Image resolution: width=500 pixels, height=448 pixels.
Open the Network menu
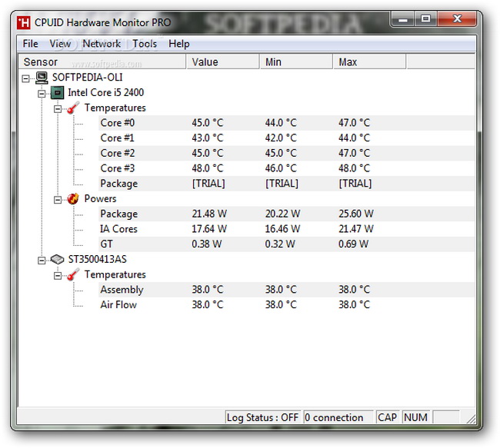pos(102,44)
